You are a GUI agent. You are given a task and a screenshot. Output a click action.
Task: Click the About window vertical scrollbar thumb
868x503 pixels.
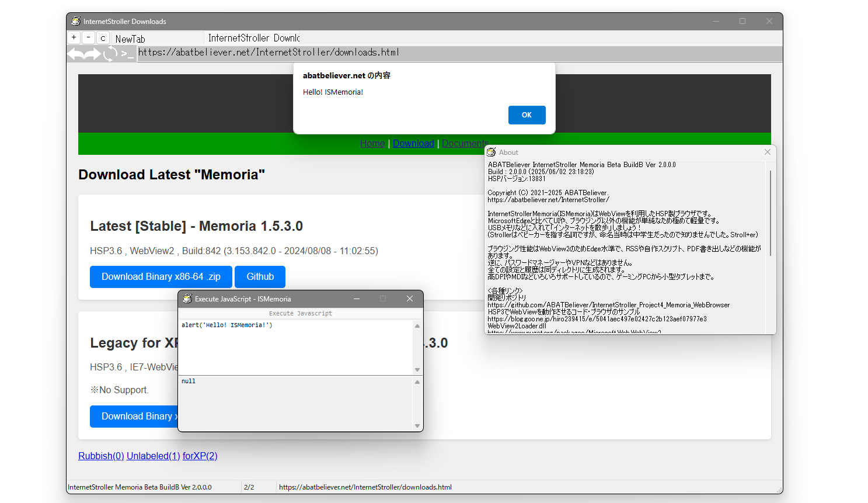771,213
